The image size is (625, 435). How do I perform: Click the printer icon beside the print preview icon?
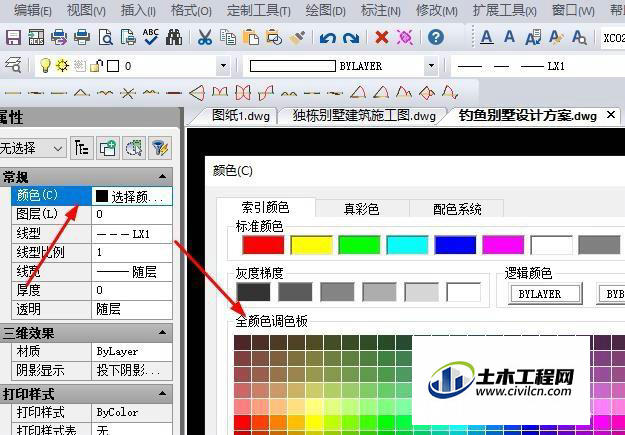click(82, 37)
